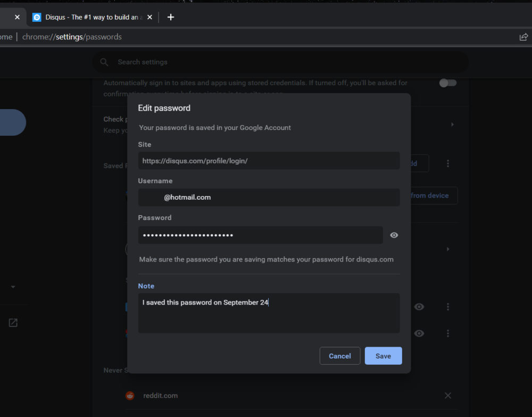The height and width of the screenshot is (417, 532).
Task: Click the Search settings box
Action: (x=280, y=62)
